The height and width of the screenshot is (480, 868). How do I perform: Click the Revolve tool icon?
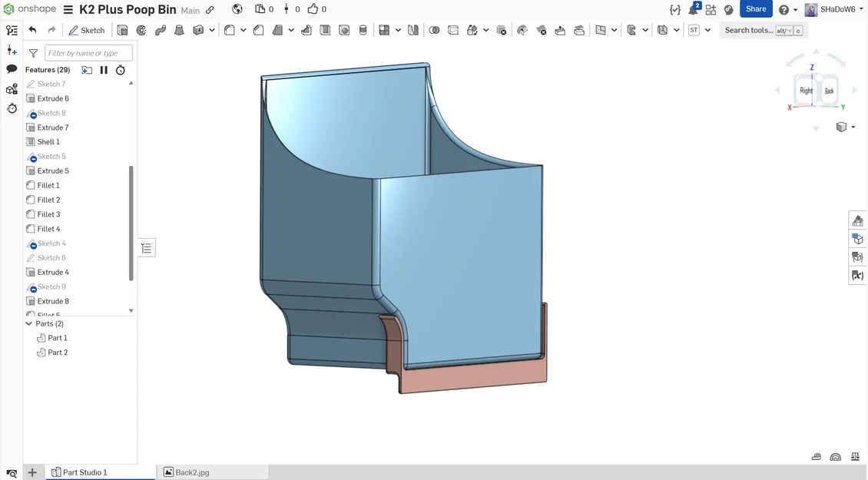[x=141, y=31]
